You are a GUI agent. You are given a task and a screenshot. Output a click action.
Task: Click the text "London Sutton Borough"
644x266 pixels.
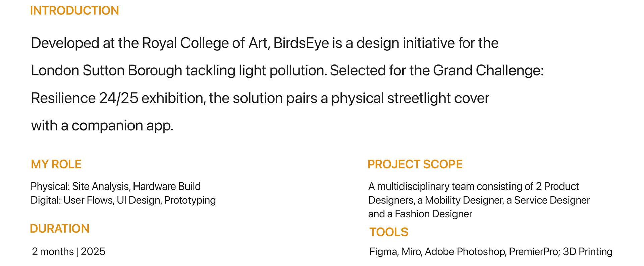pos(106,71)
